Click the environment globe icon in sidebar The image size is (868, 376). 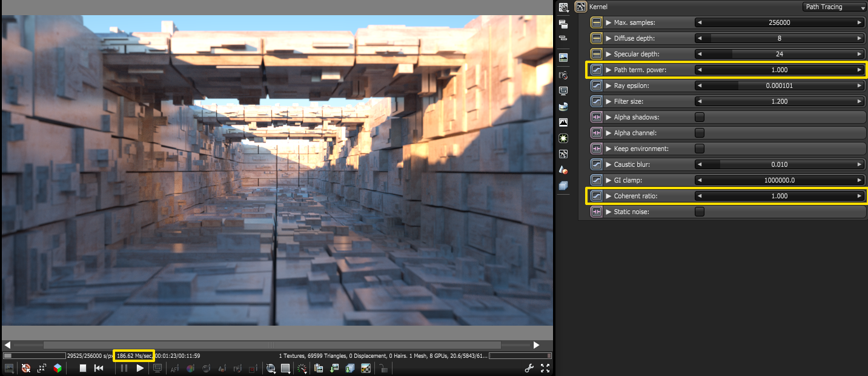tap(563, 107)
